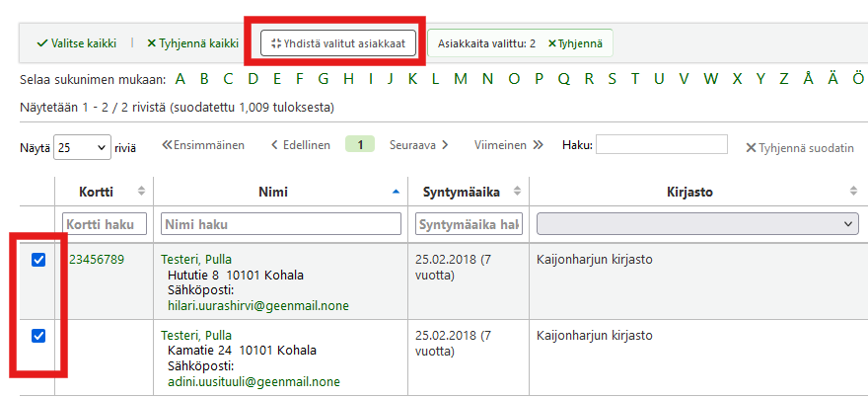
Task: Jump to Viimeinen last page
Action: point(508,145)
